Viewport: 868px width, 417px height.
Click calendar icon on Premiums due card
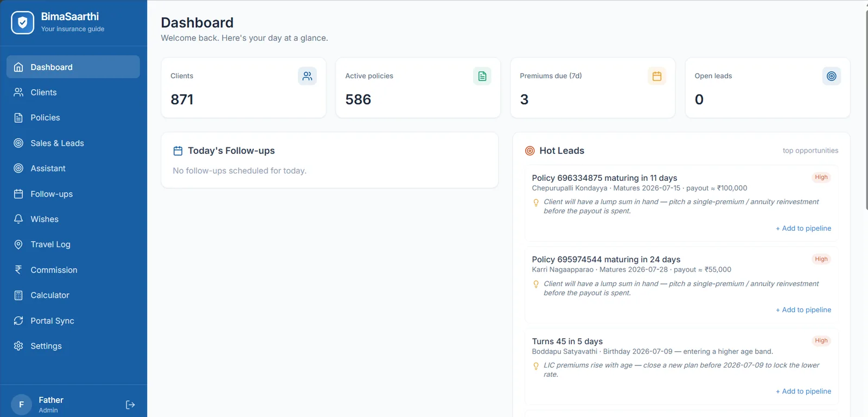pyautogui.click(x=656, y=76)
